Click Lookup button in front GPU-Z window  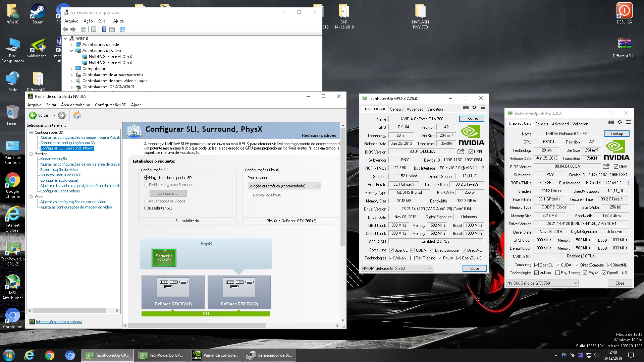(471, 119)
